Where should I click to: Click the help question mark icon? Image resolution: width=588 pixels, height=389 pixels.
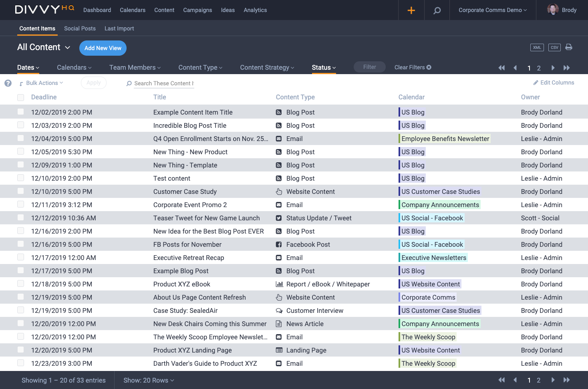[8, 83]
